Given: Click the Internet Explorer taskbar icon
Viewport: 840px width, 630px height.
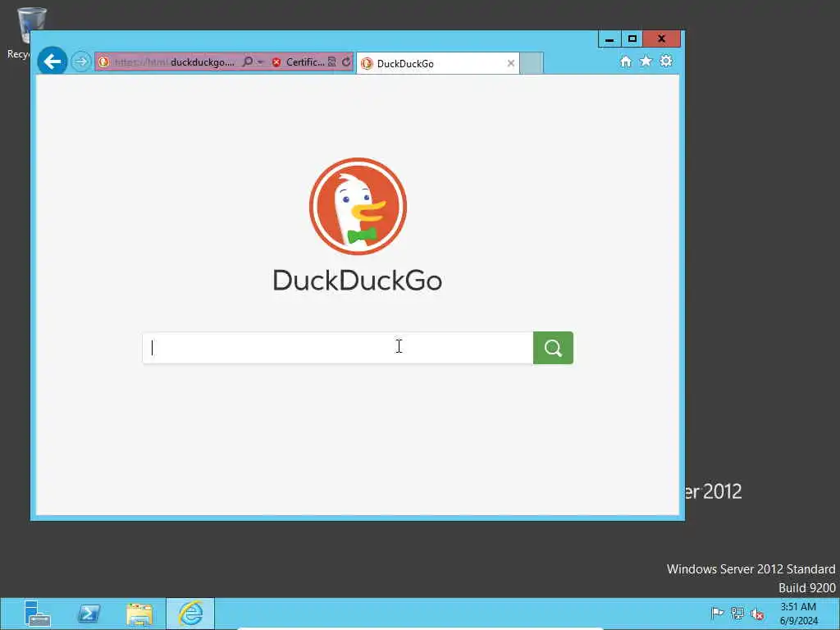Looking at the screenshot, I should click(x=190, y=614).
